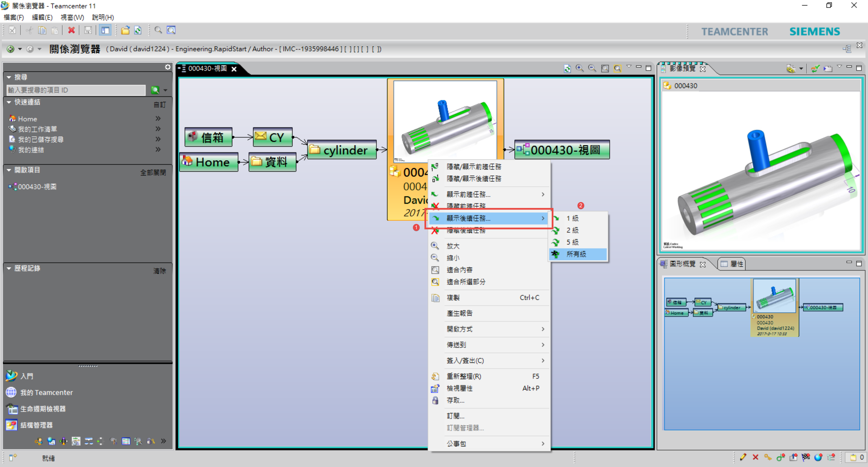Click the back navigation arrow icon
Image resolution: width=868 pixels, height=467 pixels.
[10, 49]
